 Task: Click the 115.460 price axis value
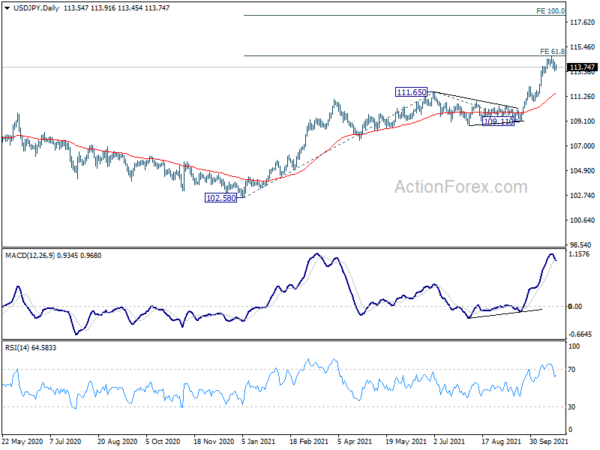point(582,47)
